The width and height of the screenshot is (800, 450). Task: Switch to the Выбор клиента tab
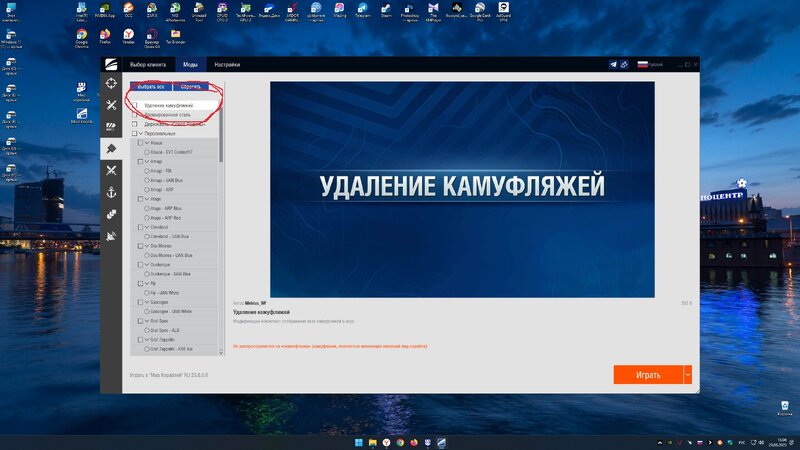click(147, 64)
